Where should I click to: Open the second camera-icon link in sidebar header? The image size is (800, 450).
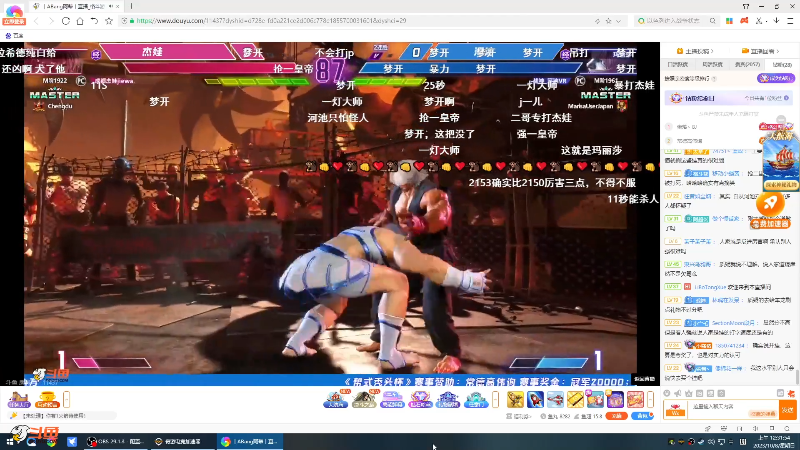click(x=760, y=51)
